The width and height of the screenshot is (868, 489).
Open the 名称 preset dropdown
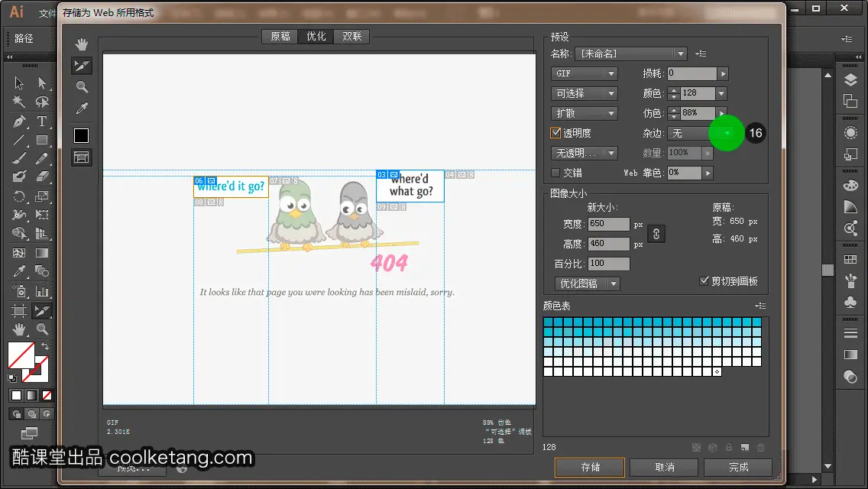(x=631, y=53)
